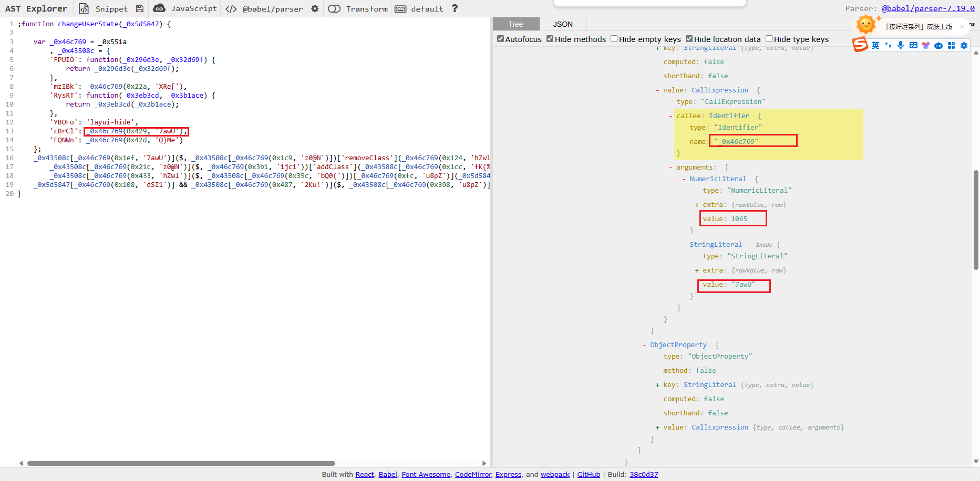980x481 pixels.
Task: Open the @babel/parser selection menu
Action: [264, 8]
